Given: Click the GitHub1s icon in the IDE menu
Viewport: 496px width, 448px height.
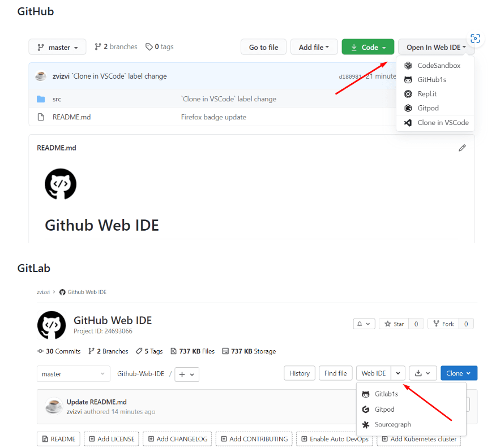Looking at the screenshot, I should [x=408, y=79].
